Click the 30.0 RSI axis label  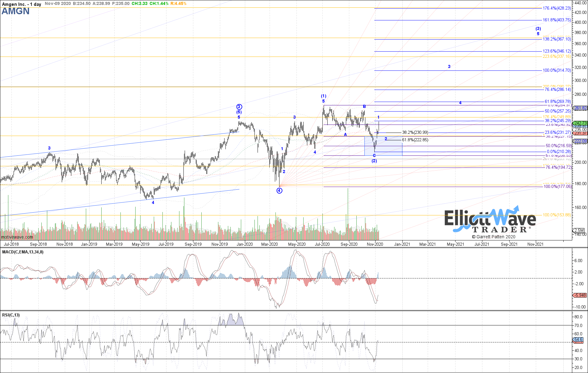[x=578, y=359]
